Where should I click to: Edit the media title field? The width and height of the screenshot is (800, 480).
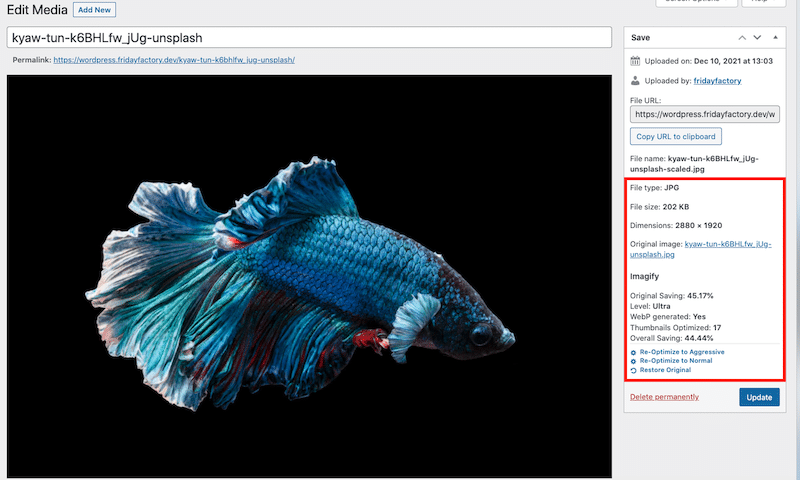click(x=309, y=38)
